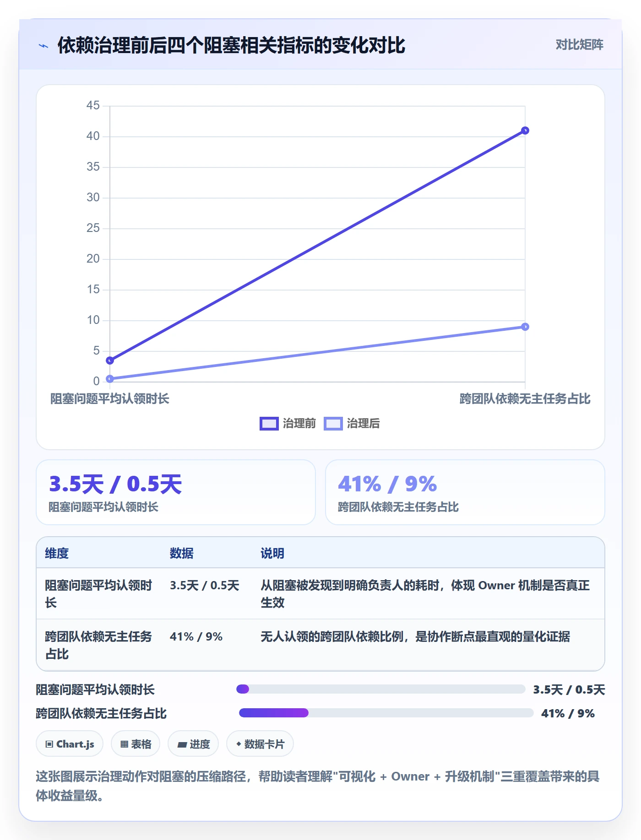Click the 表格 tag chip
641x840 pixels.
tap(136, 744)
